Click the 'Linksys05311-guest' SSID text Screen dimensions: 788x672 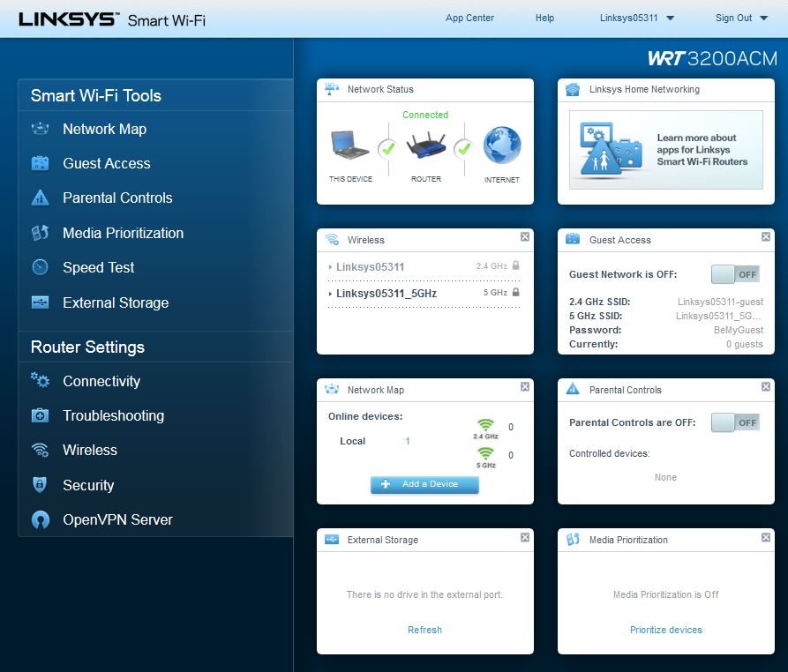coord(720,302)
